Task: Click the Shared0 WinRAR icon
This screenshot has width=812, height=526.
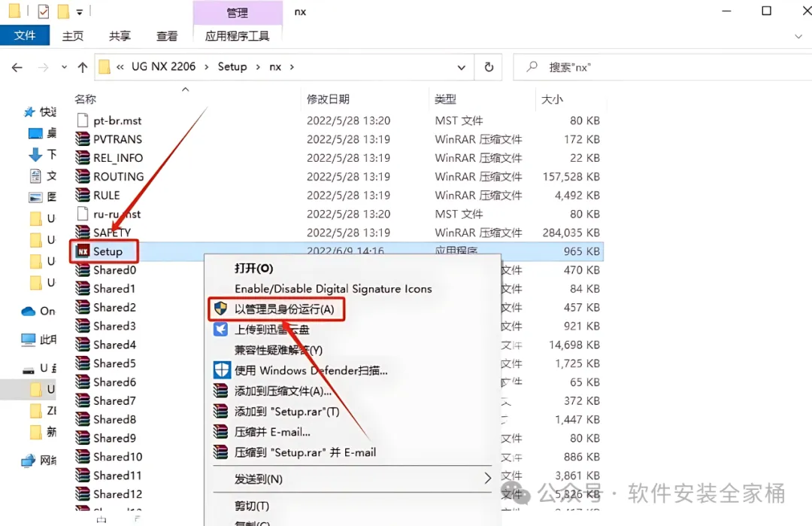Action: point(83,270)
